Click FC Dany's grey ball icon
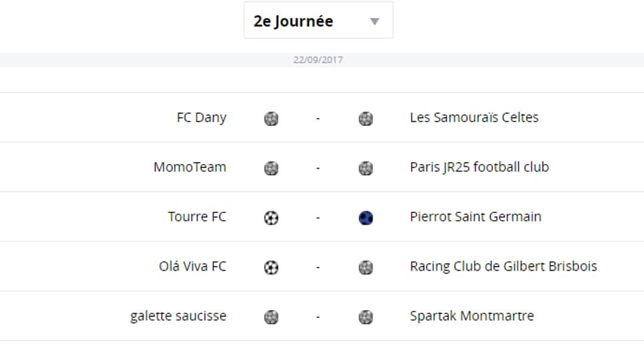The image size is (644, 362). click(x=271, y=119)
